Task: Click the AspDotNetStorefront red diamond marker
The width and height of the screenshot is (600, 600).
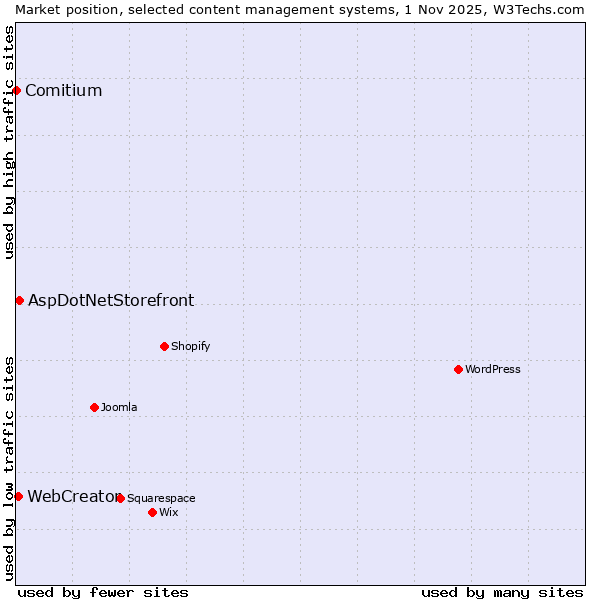Action: (x=19, y=300)
